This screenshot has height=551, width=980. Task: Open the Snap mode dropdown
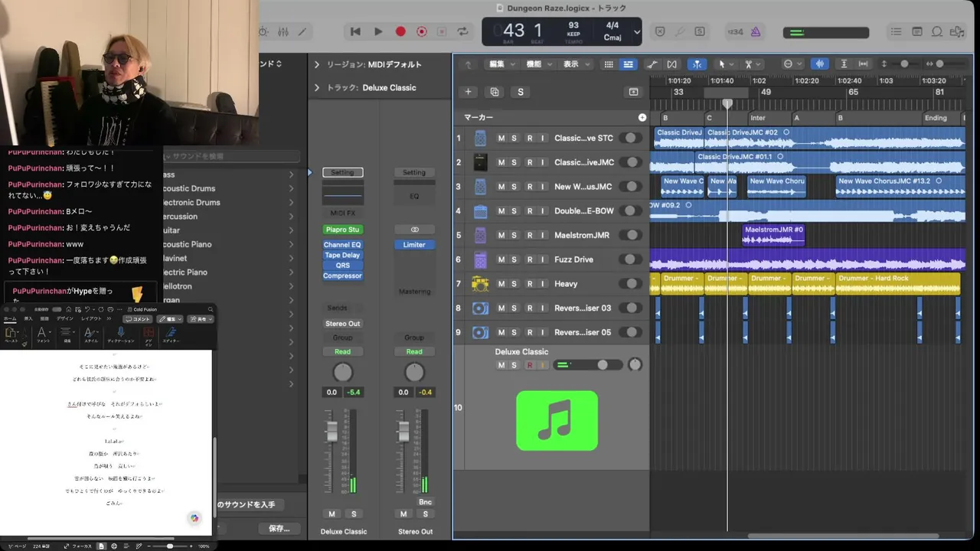[792, 64]
